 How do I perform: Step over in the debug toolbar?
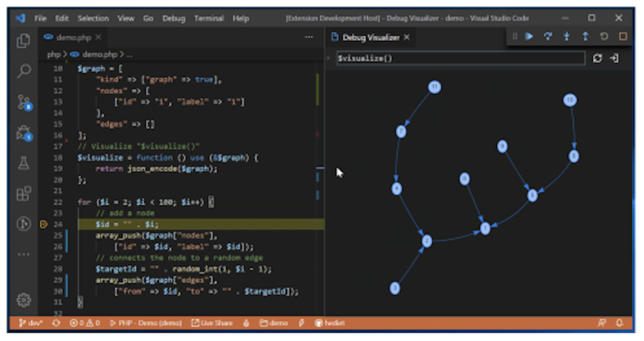(548, 36)
